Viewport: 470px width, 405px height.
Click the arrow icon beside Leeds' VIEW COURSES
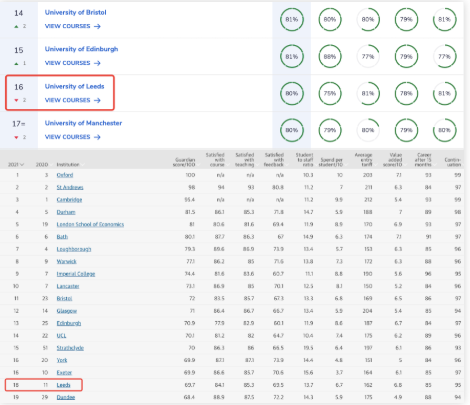point(97,100)
